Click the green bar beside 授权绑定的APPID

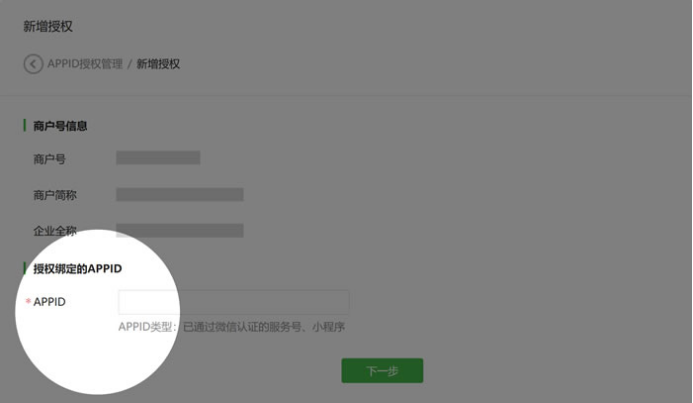[25, 269]
